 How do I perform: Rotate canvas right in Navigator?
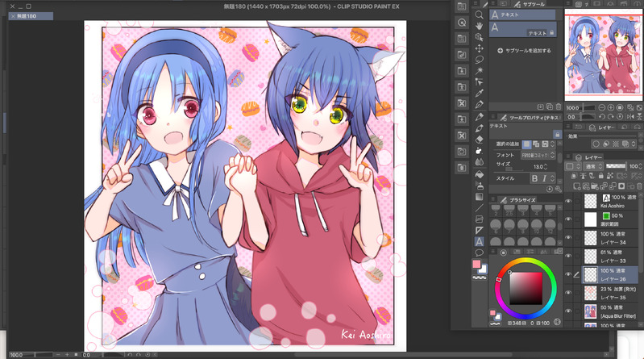click(611, 117)
